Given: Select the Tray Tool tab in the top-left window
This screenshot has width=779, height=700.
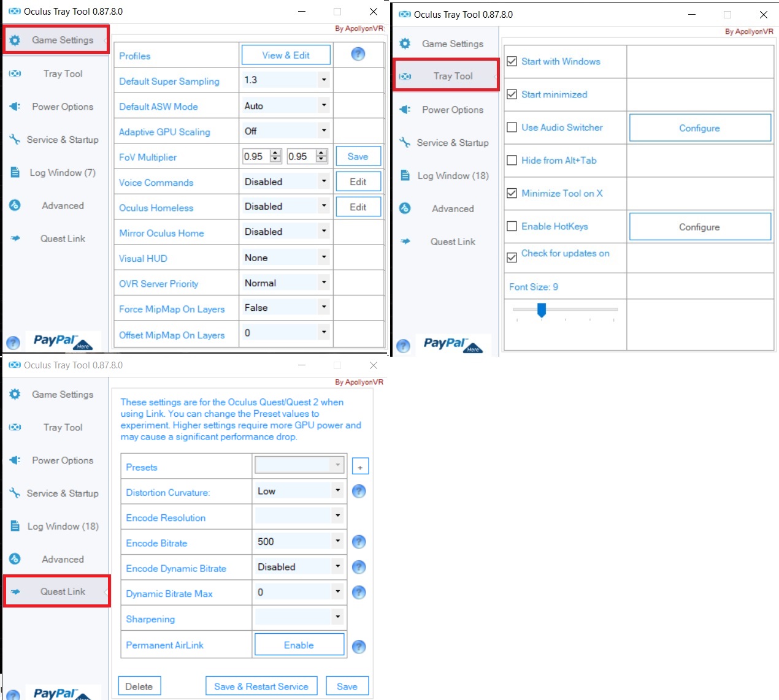Looking at the screenshot, I should point(56,74).
